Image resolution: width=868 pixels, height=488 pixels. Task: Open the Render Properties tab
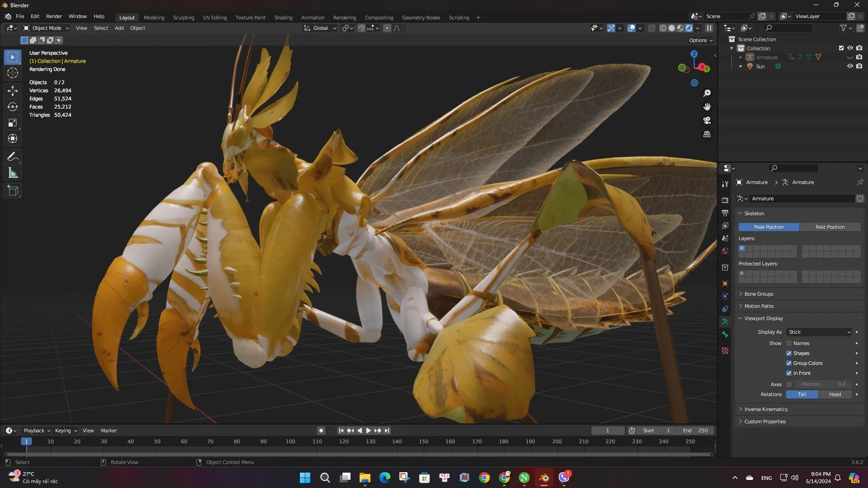pos(725,199)
